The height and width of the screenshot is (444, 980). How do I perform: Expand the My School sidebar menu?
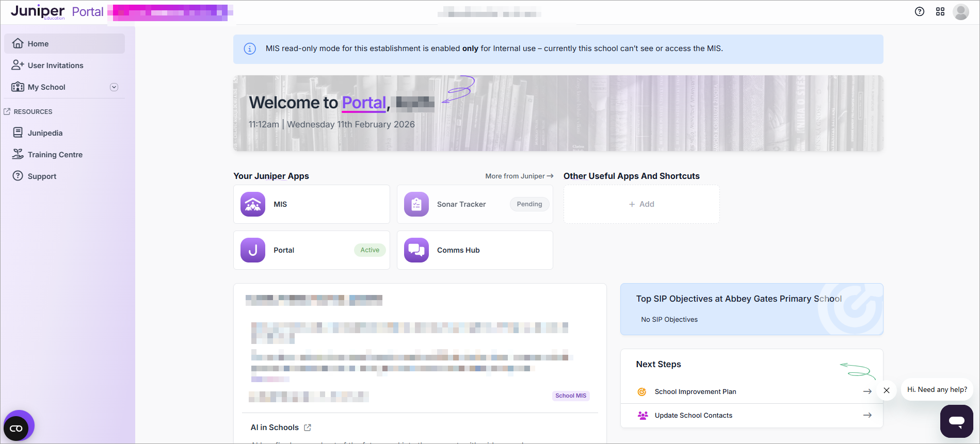(x=114, y=87)
